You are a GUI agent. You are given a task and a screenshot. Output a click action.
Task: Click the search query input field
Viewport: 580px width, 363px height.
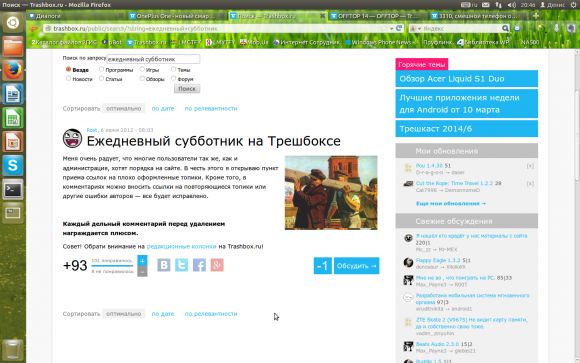click(153, 59)
